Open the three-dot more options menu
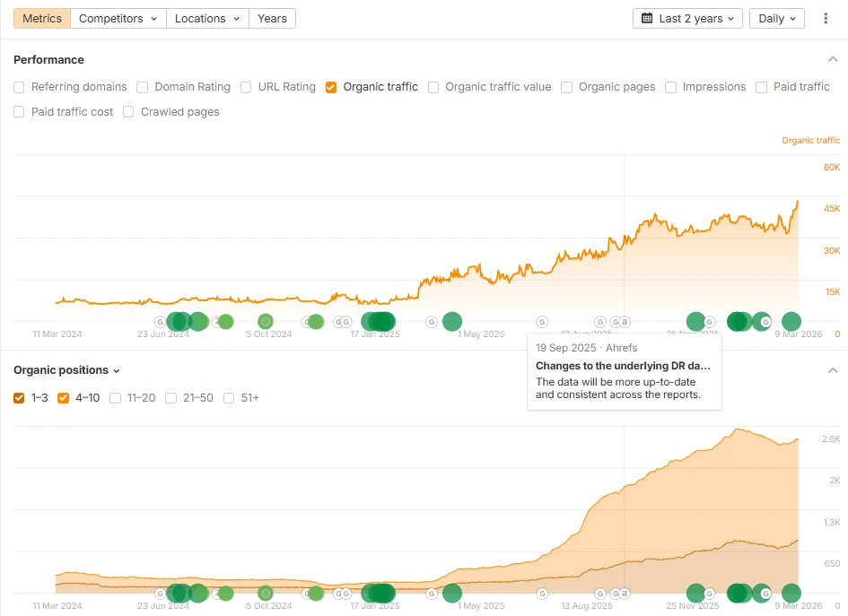This screenshot has width=848, height=616. pyautogui.click(x=826, y=18)
